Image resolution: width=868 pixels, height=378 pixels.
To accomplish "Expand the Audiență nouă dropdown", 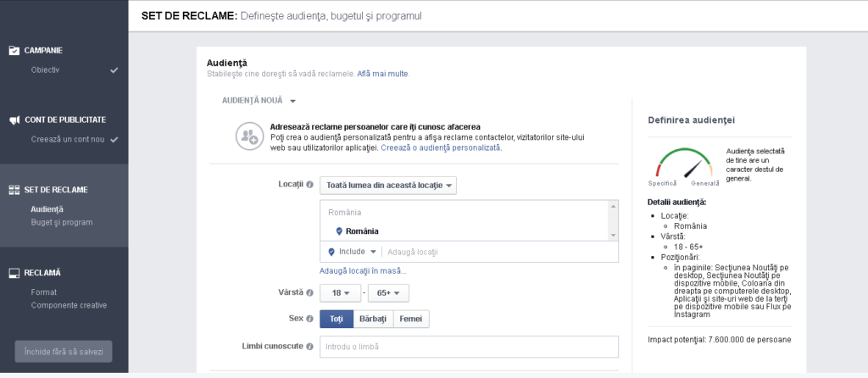I will 259,100.
